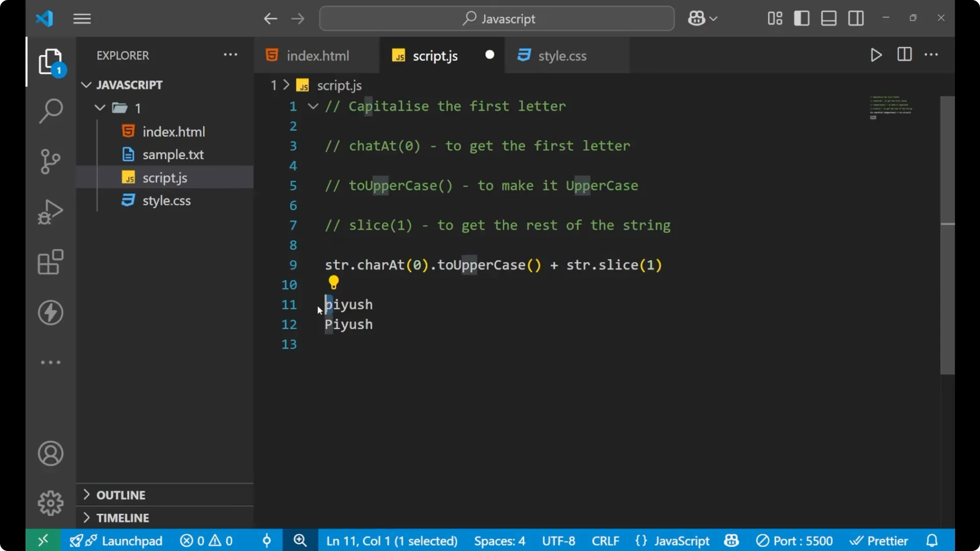The height and width of the screenshot is (551, 980).
Task: Open the Extensions view
Action: [x=50, y=262]
